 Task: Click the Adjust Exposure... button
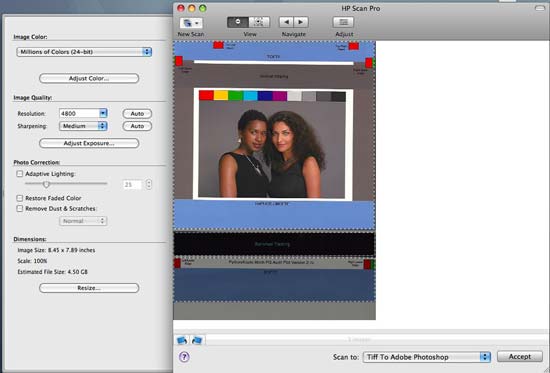(x=89, y=143)
